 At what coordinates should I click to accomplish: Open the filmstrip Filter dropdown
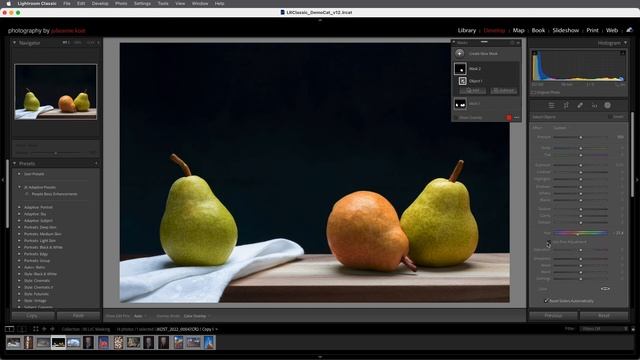pos(605,329)
